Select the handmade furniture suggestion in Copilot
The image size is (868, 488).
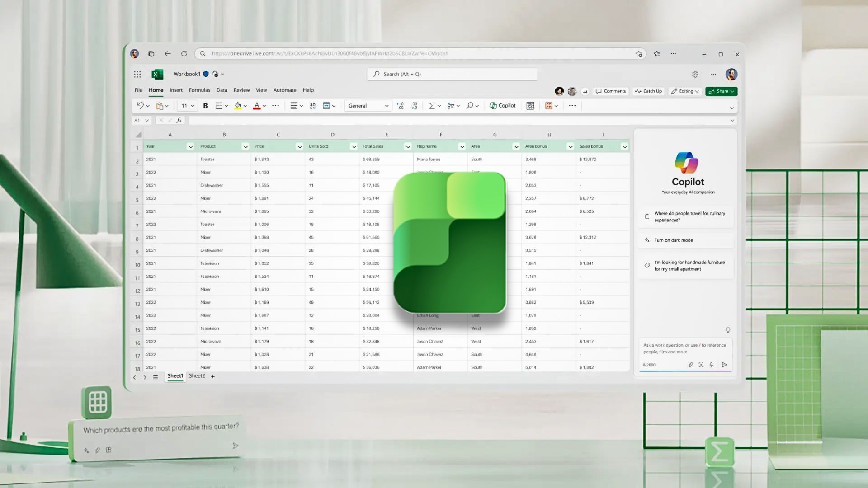click(685, 266)
